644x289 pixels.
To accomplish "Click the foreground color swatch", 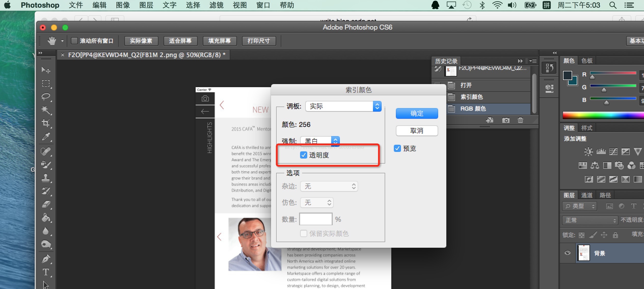I will click(567, 75).
